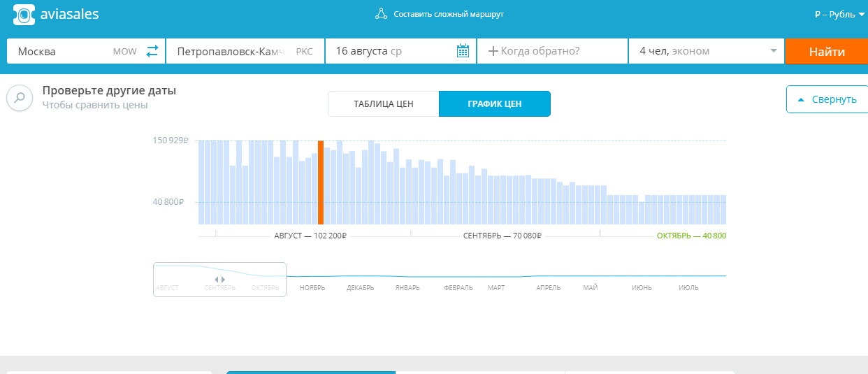The width and height of the screenshot is (868, 374).
Task: Click the '150 929₽' axis price label
Action: [x=171, y=141]
